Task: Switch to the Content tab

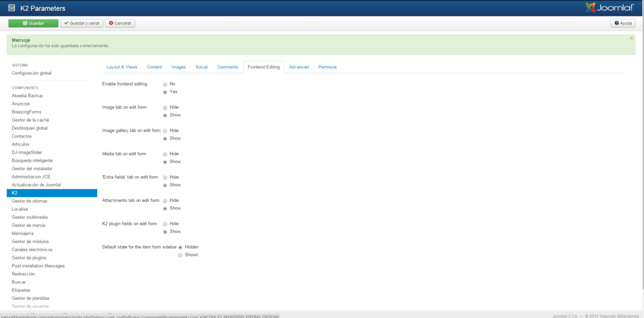Action: pyautogui.click(x=155, y=67)
